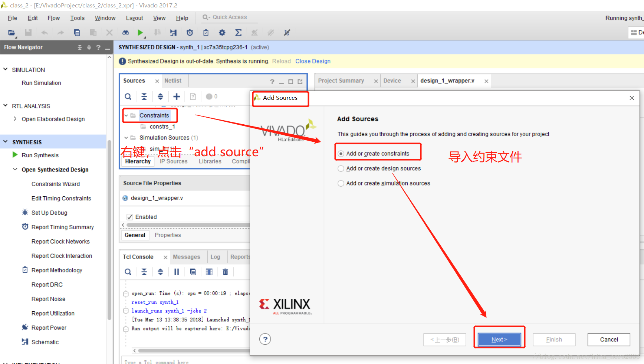The height and width of the screenshot is (364, 644).
Task: Click the Run Implementation toolbar icon
Action: [173, 33]
